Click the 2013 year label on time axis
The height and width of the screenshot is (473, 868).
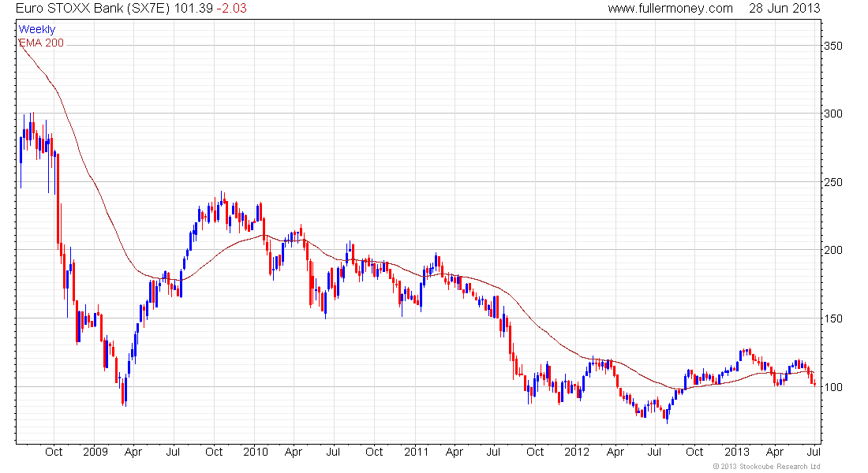pos(737,452)
